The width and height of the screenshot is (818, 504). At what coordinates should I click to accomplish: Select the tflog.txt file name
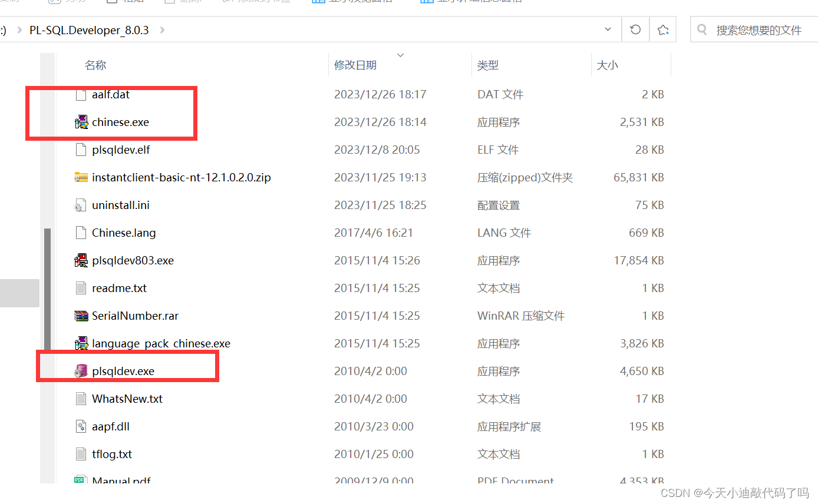pos(112,454)
